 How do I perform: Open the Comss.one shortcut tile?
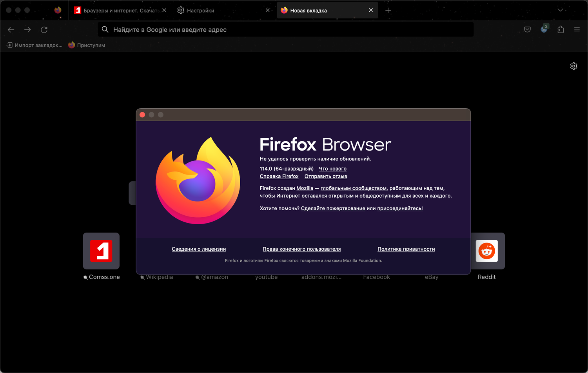(x=101, y=251)
